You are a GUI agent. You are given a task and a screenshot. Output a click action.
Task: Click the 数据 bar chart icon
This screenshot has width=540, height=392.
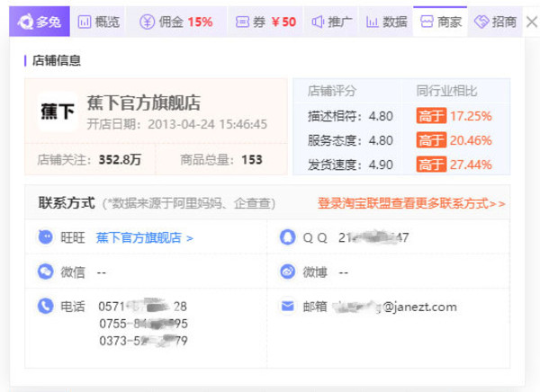373,22
